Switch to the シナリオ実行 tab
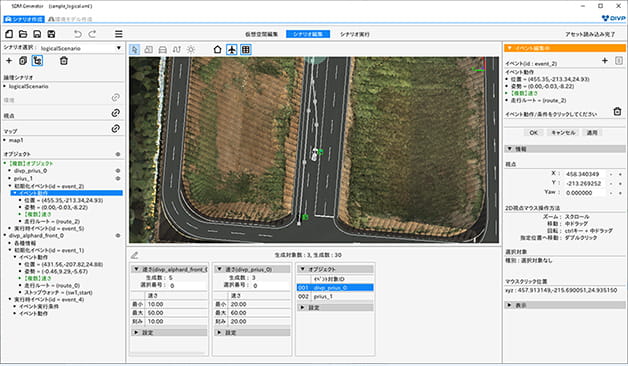This screenshot has width=628, height=366. [x=354, y=34]
